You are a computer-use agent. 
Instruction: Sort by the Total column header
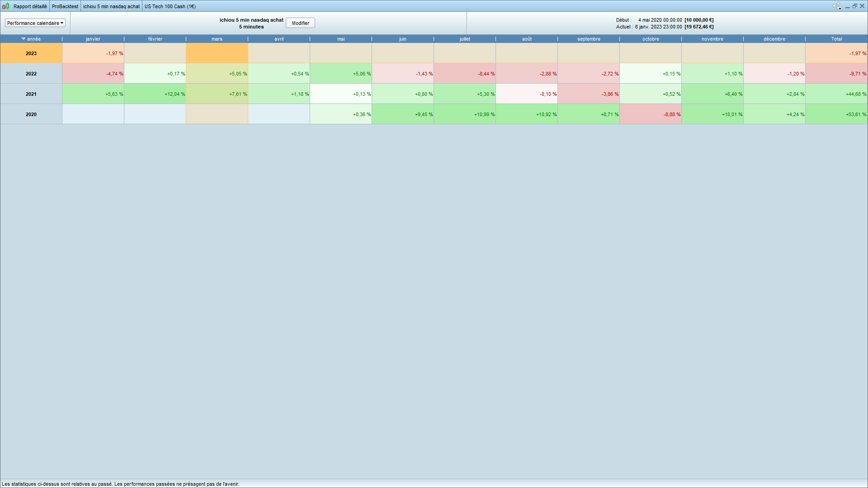click(836, 39)
